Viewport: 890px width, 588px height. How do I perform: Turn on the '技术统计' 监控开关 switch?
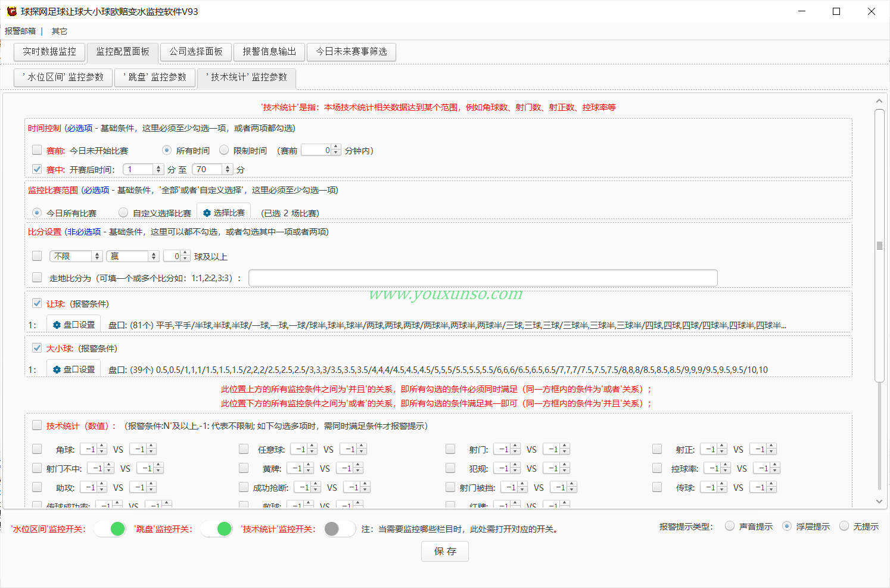coord(340,528)
